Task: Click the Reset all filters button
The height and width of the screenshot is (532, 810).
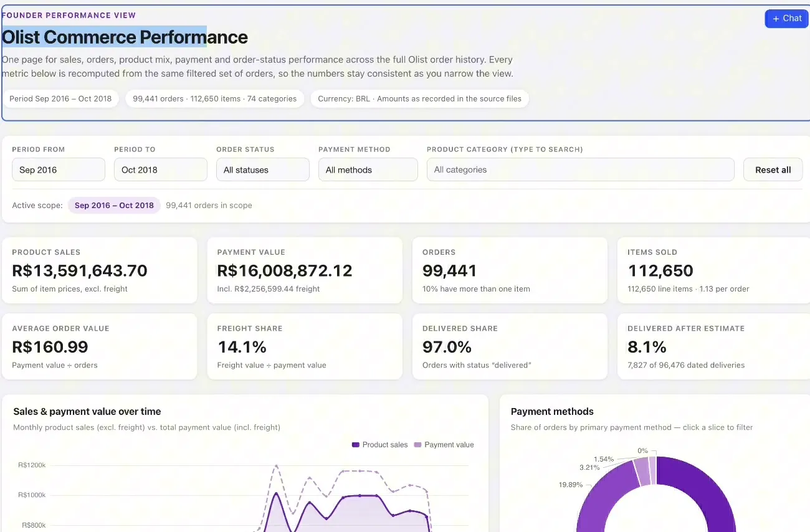Action: pyautogui.click(x=773, y=169)
